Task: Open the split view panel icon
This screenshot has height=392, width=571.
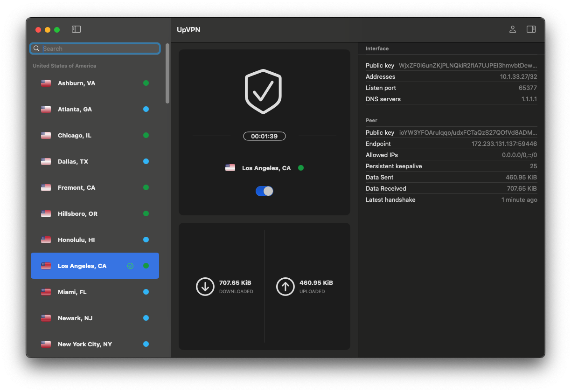Action: 531,29
